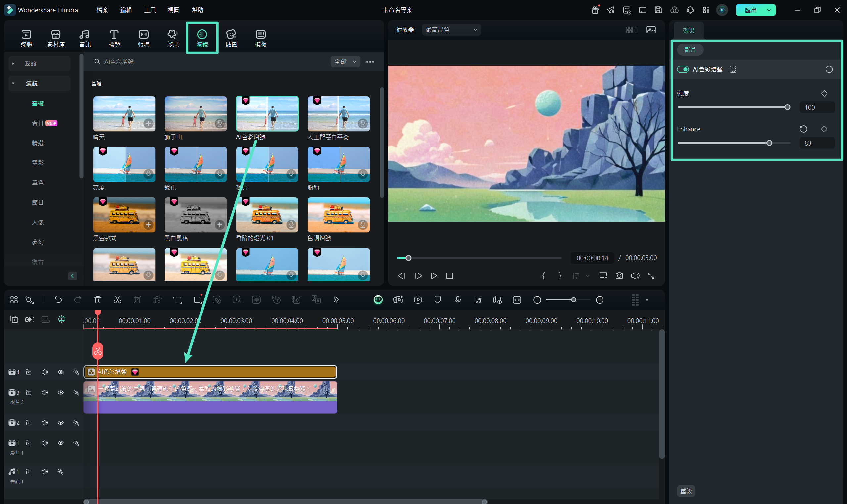The height and width of the screenshot is (504, 847).
Task: Click the mark-in curly brace icon
Action: click(544, 276)
